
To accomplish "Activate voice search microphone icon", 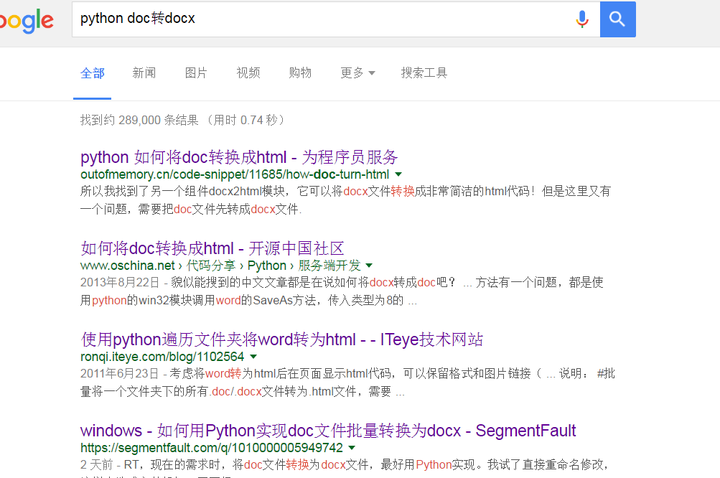I will point(582,19).
